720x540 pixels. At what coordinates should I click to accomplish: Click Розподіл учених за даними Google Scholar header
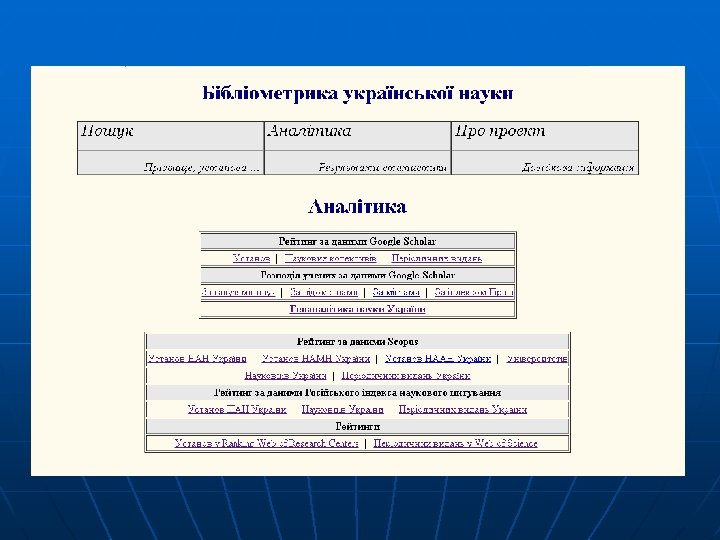click(x=358, y=275)
